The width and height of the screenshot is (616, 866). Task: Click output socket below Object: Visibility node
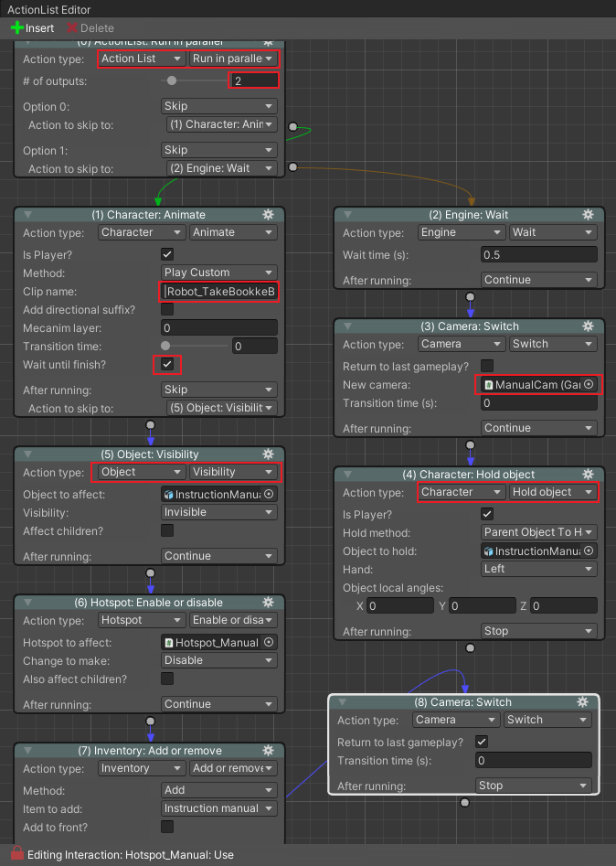(150, 573)
